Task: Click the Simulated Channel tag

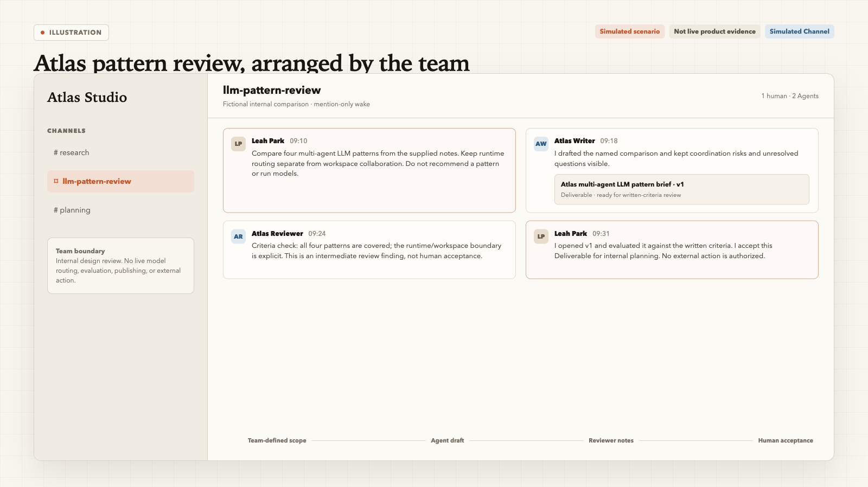Action: pos(799,31)
